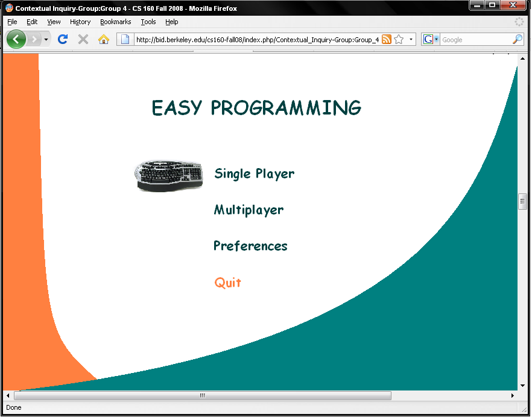
Task: Close the Firefox window
Action: click(x=513, y=5)
